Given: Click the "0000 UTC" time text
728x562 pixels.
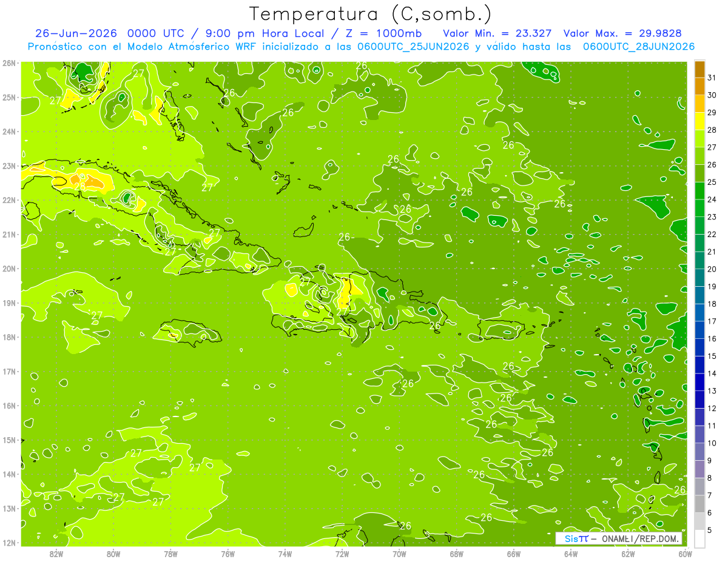Looking at the screenshot, I should (x=157, y=33).
